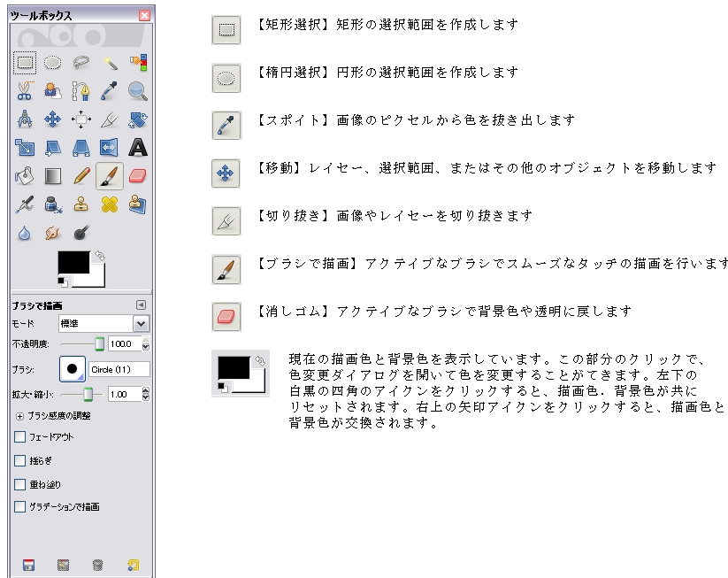Click the Circle (11) brush name field

(119, 369)
